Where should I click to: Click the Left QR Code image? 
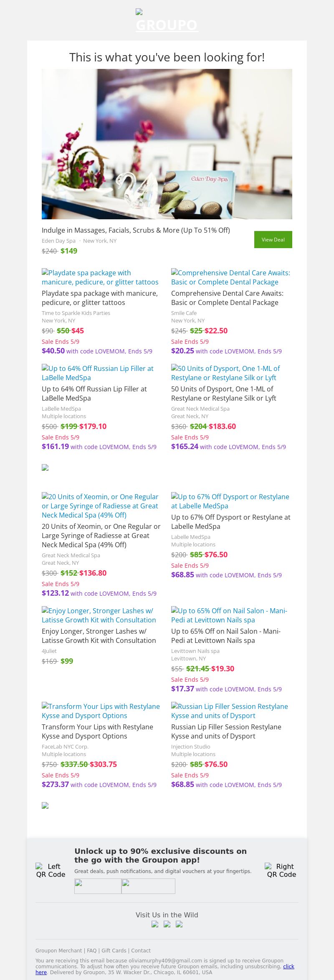(51, 871)
